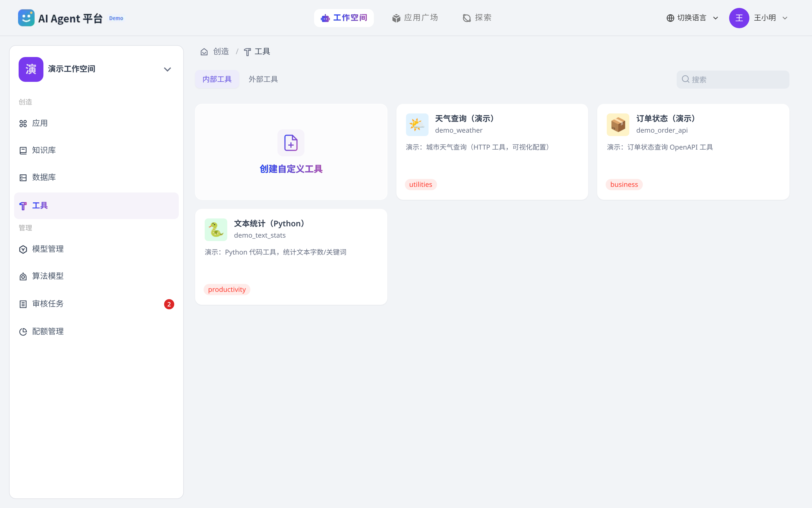Click the 模型管理 hexagon icon
The height and width of the screenshot is (508, 812).
(23, 249)
